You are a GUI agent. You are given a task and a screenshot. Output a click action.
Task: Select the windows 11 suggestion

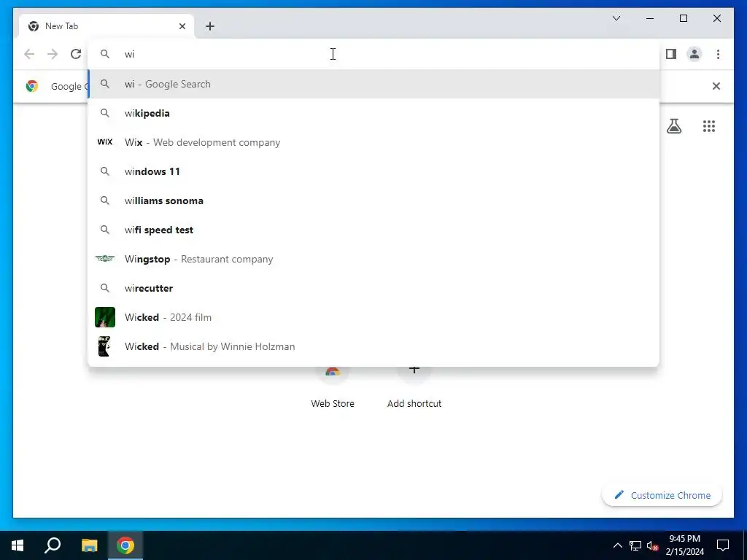[x=374, y=171]
